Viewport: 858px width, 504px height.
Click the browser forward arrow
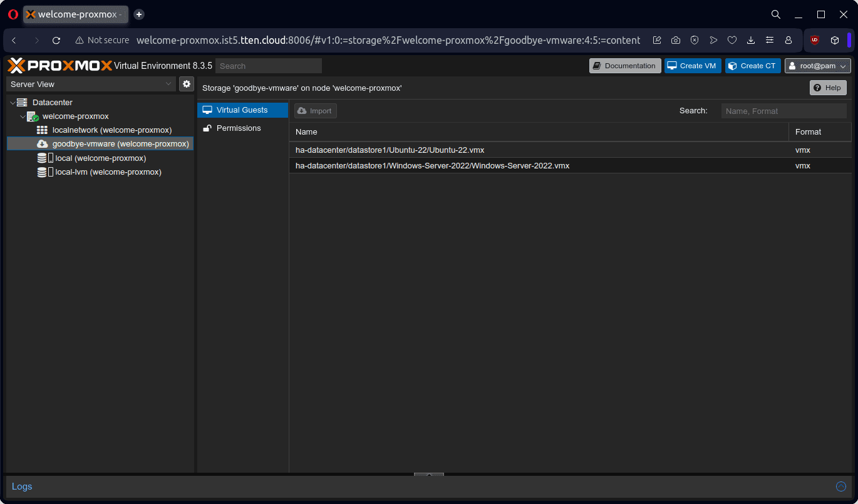(36, 40)
